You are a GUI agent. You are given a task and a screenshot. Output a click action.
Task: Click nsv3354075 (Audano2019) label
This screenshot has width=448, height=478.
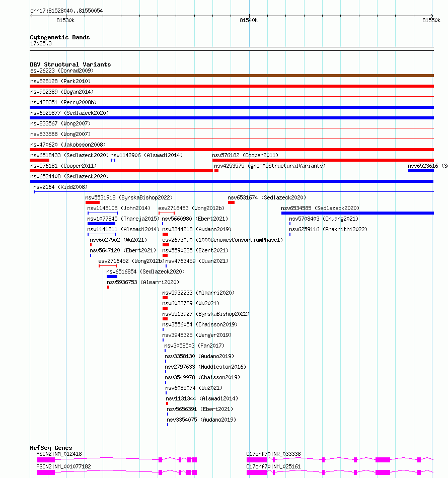pos(201,420)
